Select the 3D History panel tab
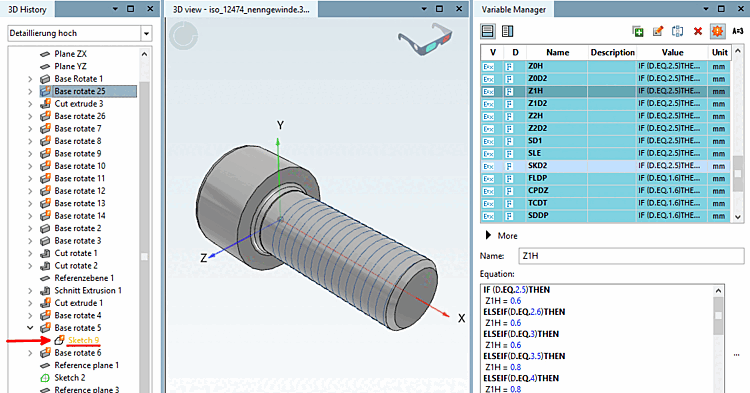This screenshot has width=750, height=393. coord(27,9)
